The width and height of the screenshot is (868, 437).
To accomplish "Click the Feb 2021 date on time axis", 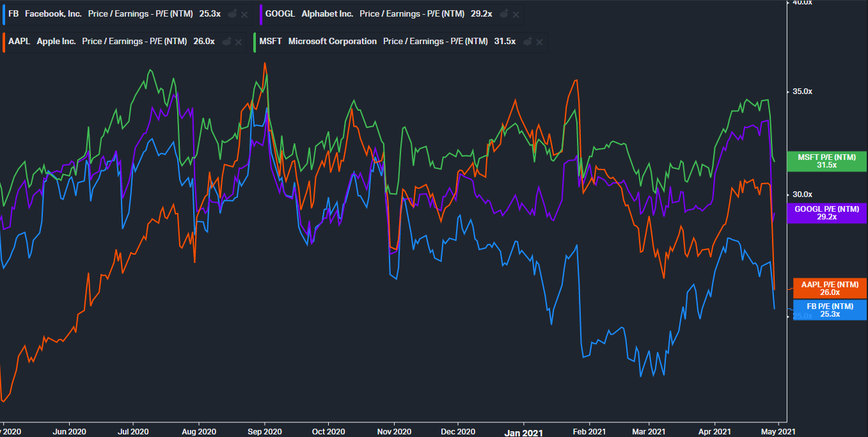I will pos(588,432).
